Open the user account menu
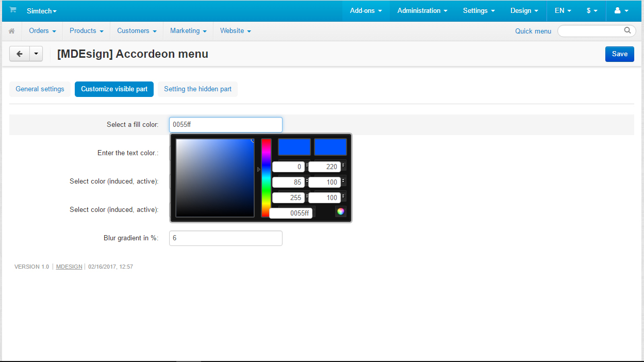This screenshot has width=644, height=362. tap(621, 10)
